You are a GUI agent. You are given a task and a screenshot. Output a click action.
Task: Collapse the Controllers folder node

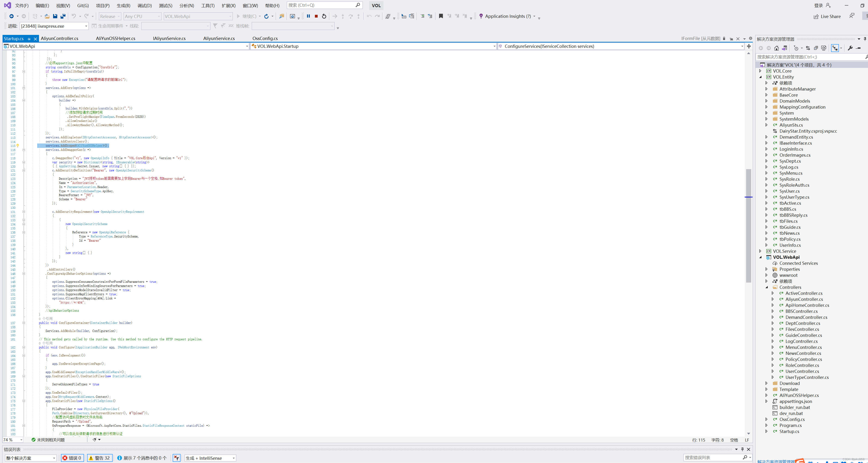(767, 287)
